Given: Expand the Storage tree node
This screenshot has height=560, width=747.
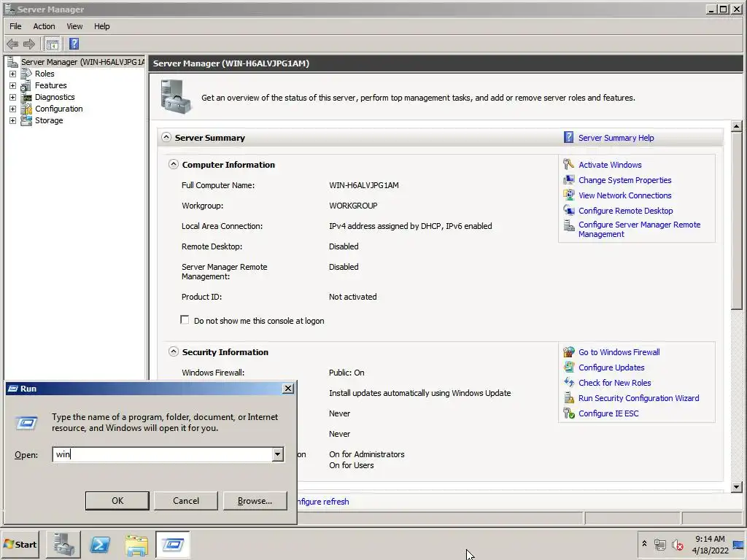Looking at the screenshot, I should tap(13, 120).
